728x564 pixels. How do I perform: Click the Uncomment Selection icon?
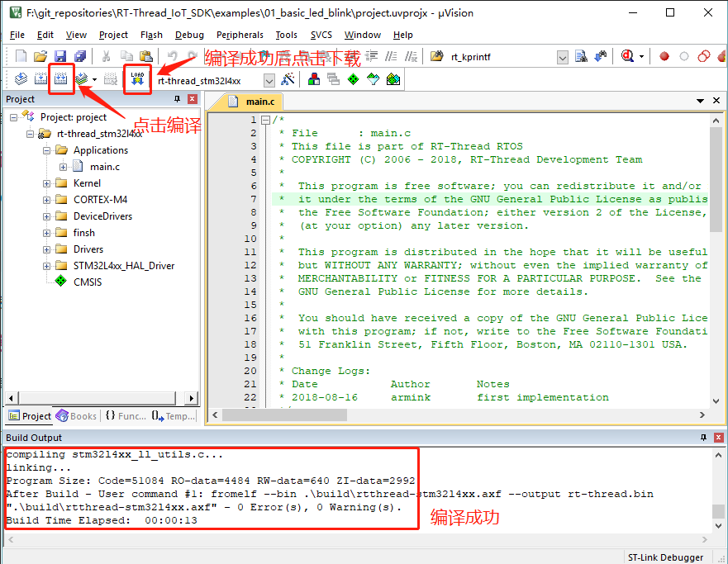point(411,57)
